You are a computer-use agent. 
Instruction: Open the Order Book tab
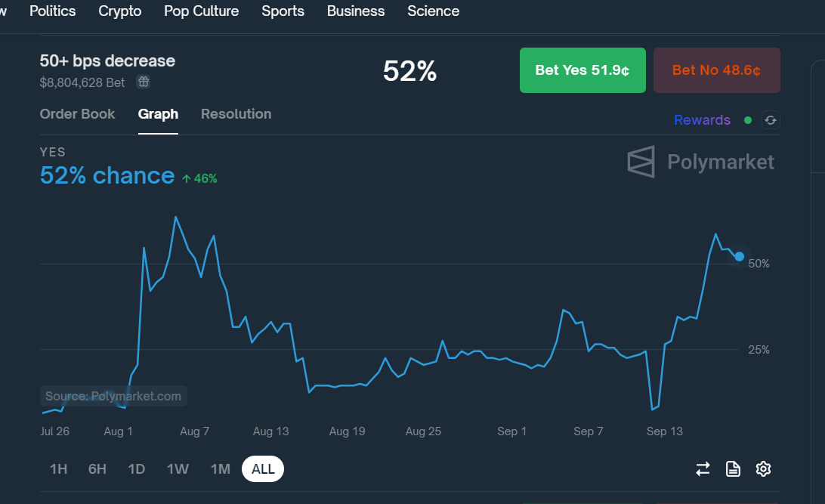click(x=77, y=114)
